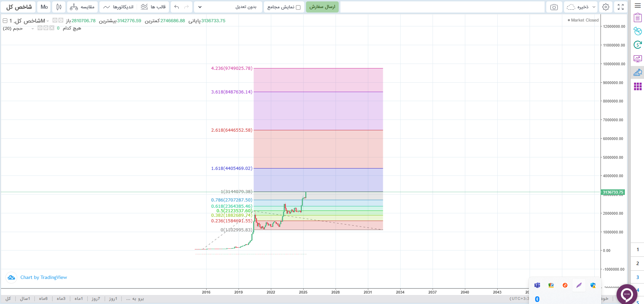Viewport: 644px width, 304px height.
Task: Open the ذخیره save dropdown
Action: point(580,7)
